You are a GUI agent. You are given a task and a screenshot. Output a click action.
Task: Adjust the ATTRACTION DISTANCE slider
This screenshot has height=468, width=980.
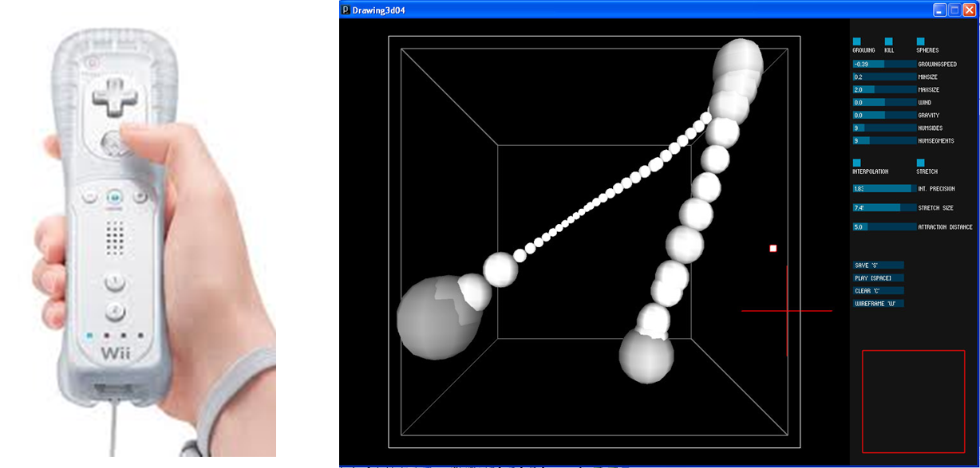pyautogui.click(x=884, y=226)
